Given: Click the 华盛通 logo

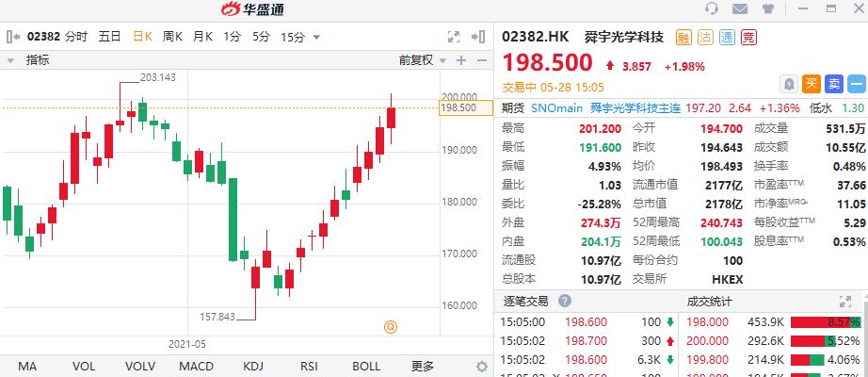Looking at the screenshot, I should click(252, 8).
